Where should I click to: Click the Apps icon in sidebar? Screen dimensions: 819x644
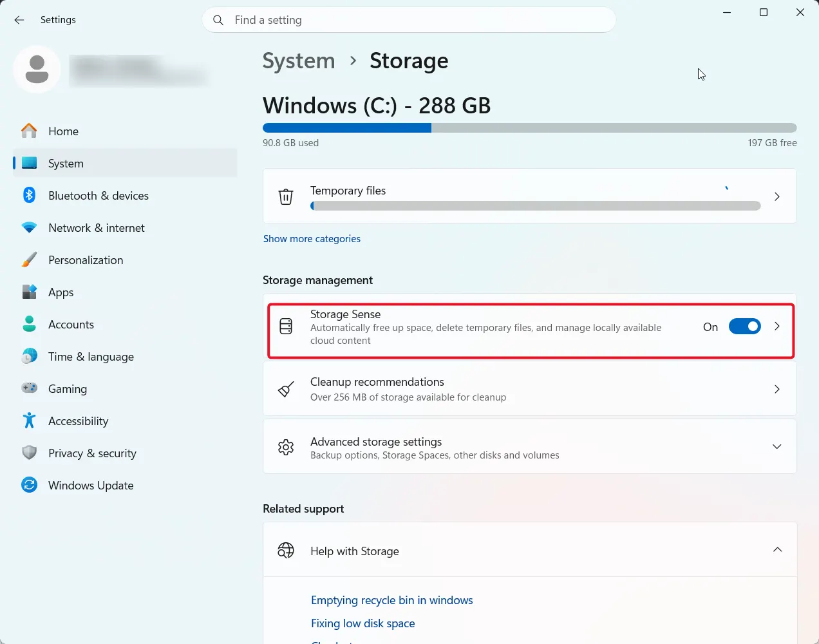(29, 292)
